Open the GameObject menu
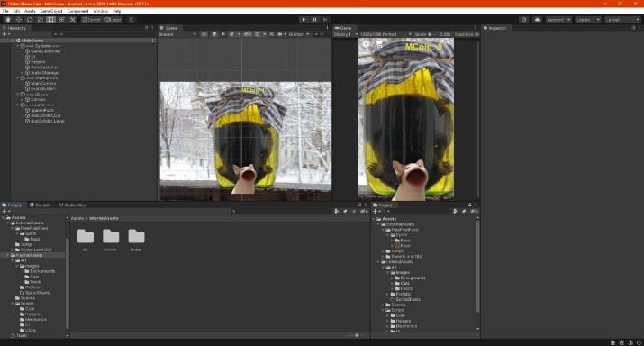This screenshot has height=346, width=644. pyautogui.click(x=51, y=11)
